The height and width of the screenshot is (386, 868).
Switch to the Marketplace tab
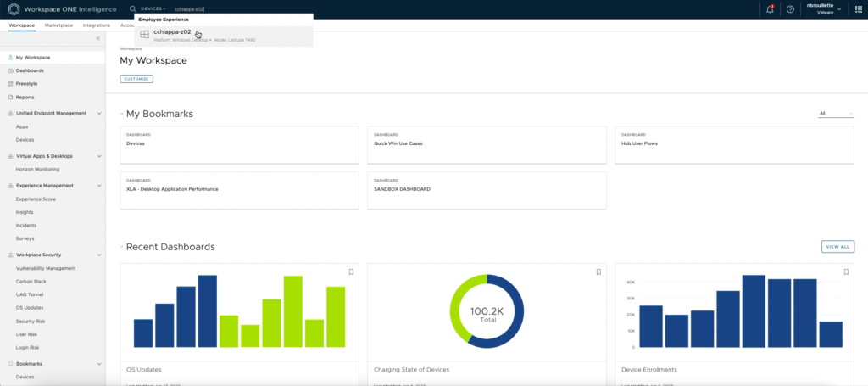pos(58,25)
